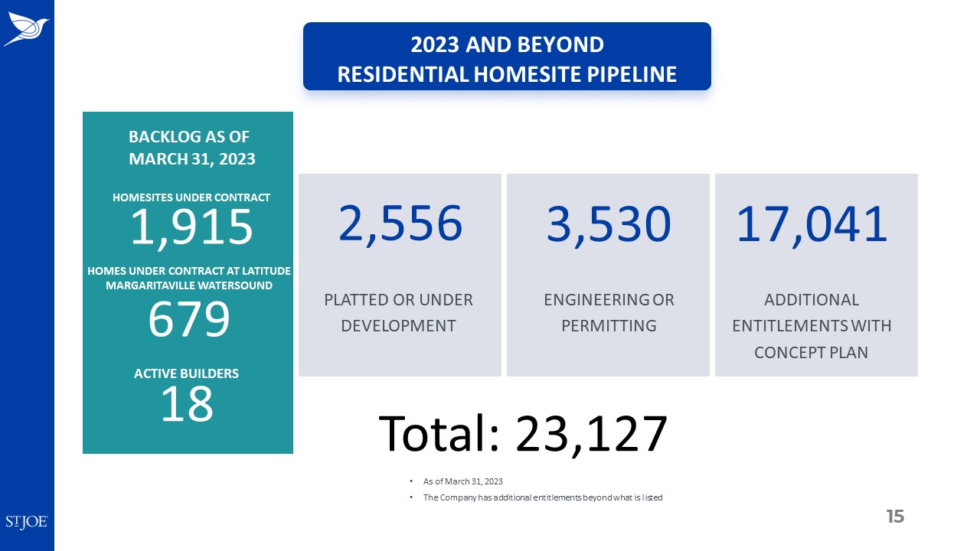Select the slide title banner
Image resolution: width=980 pixels, height=551 pixels.
coord(507,57)
